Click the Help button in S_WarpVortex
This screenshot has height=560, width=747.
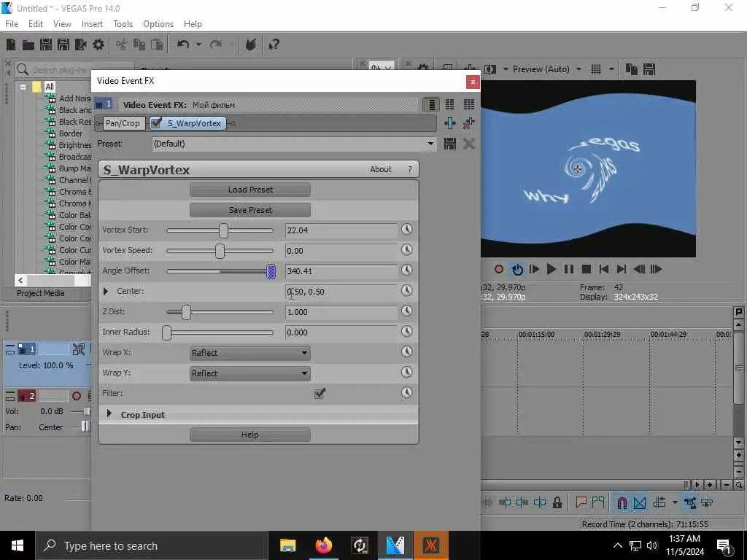pos(250,435)
